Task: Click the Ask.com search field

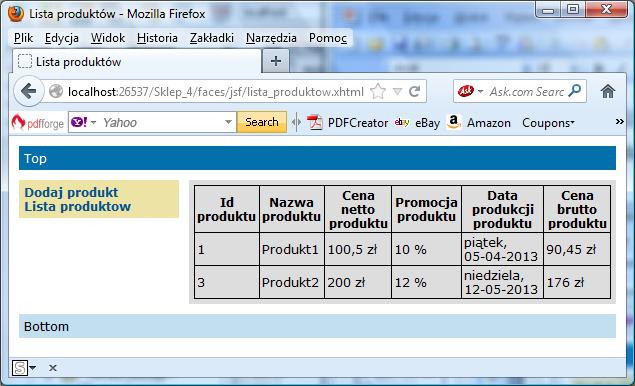Action: point(526,92)
